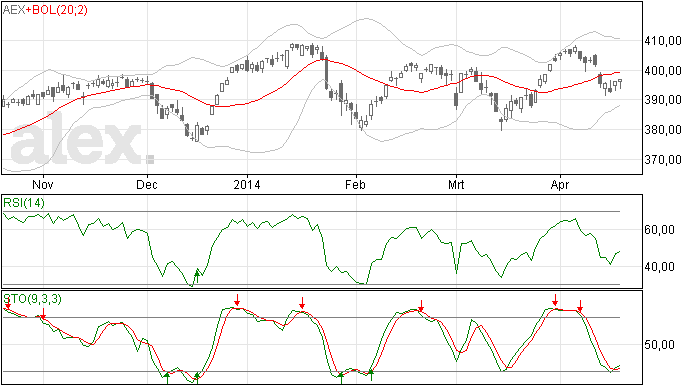Screen dimensions: 690x387
Task: Select the STO(9,3,3) indicator label
Action: tap(33, 299)
